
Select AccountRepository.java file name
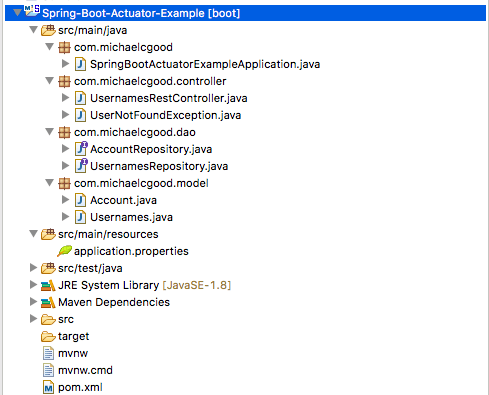pos(151,150)
